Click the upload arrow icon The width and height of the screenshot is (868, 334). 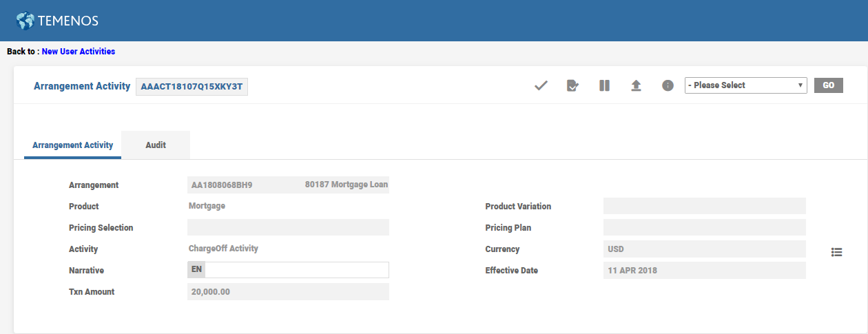[636, 85]
